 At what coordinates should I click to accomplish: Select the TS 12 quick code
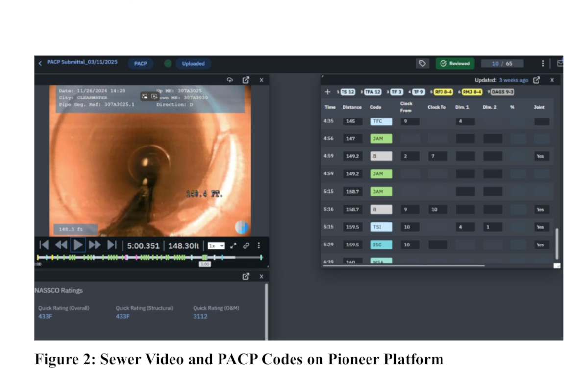click(x=347, y=92)
